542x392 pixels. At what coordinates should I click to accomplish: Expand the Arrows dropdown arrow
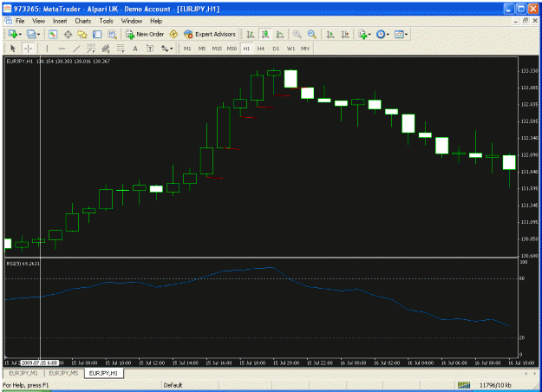[x=172, y=49]
